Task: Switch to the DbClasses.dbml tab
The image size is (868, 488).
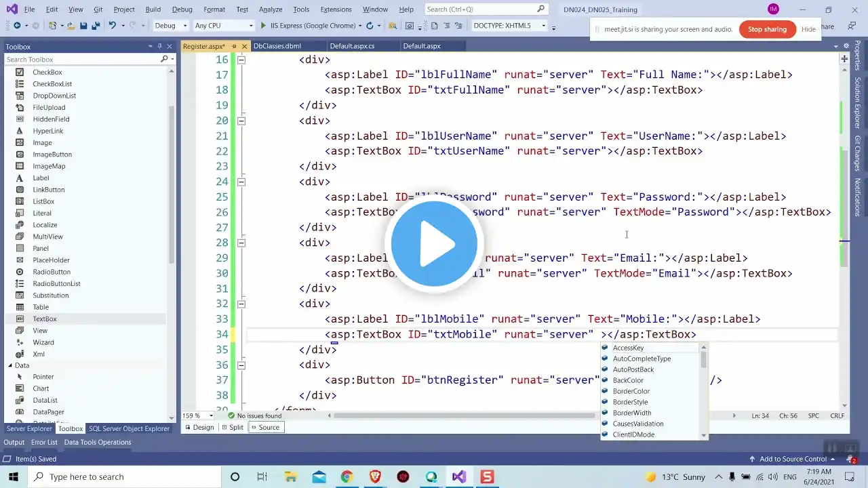Action: [277, 46]
